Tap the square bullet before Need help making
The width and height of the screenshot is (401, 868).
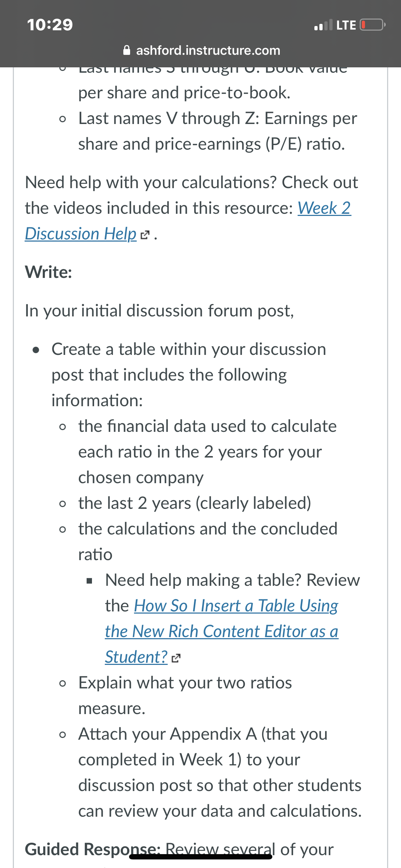89,582
